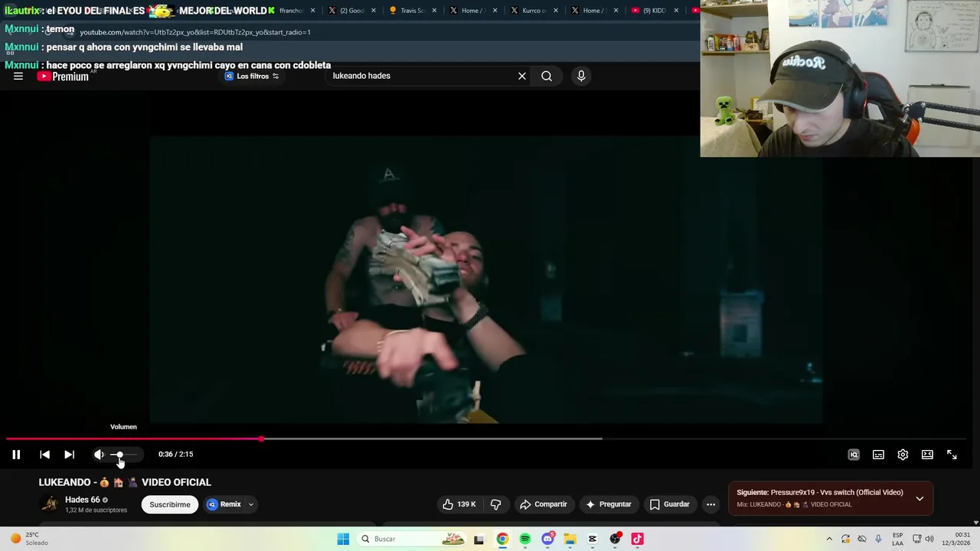Click the Suscribirme button
The image size is (980, 551).
(x=170, y=504)
